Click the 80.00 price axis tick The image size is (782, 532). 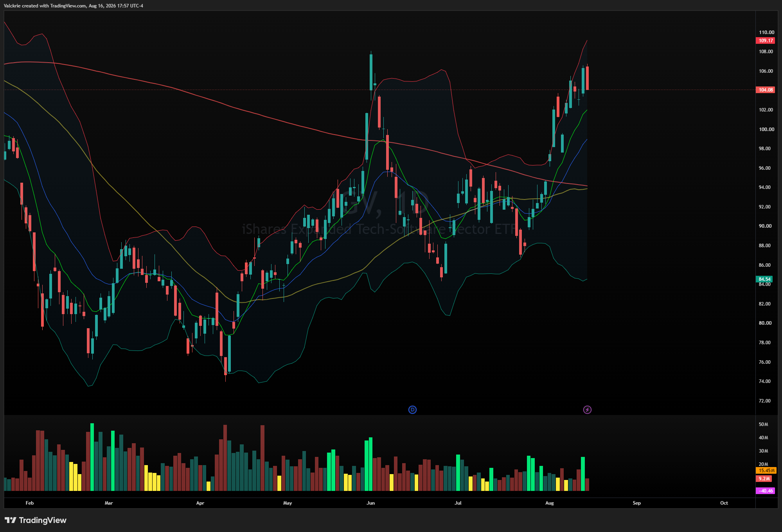[765, 323]
